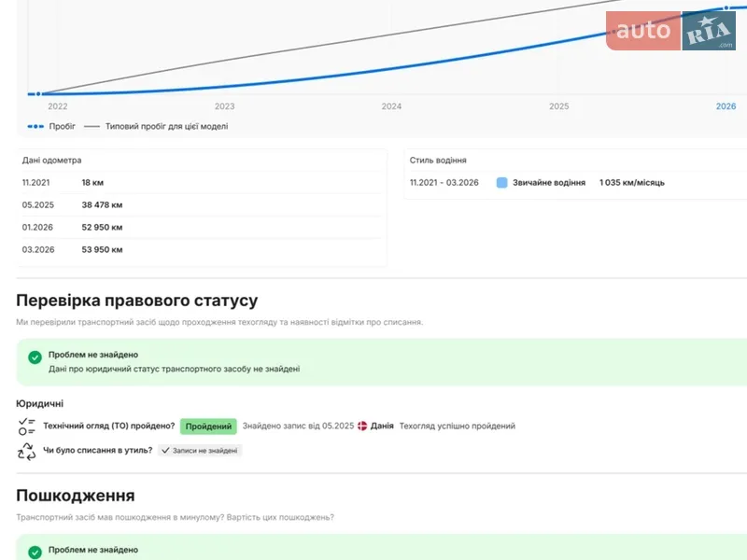Open the Дані одометра panel header
747x560 pixels.
(x=52, y=161)
